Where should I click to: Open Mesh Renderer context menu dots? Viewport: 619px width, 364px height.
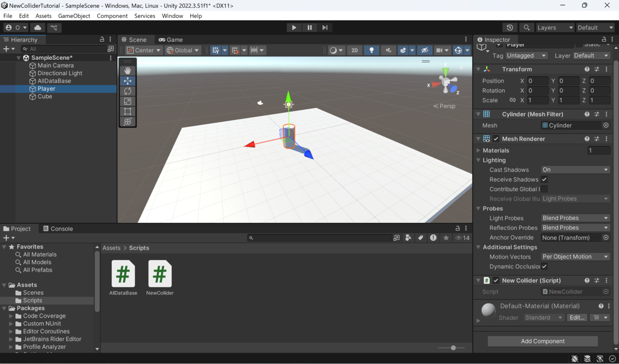pyautogui.click(x=607, y=139)
